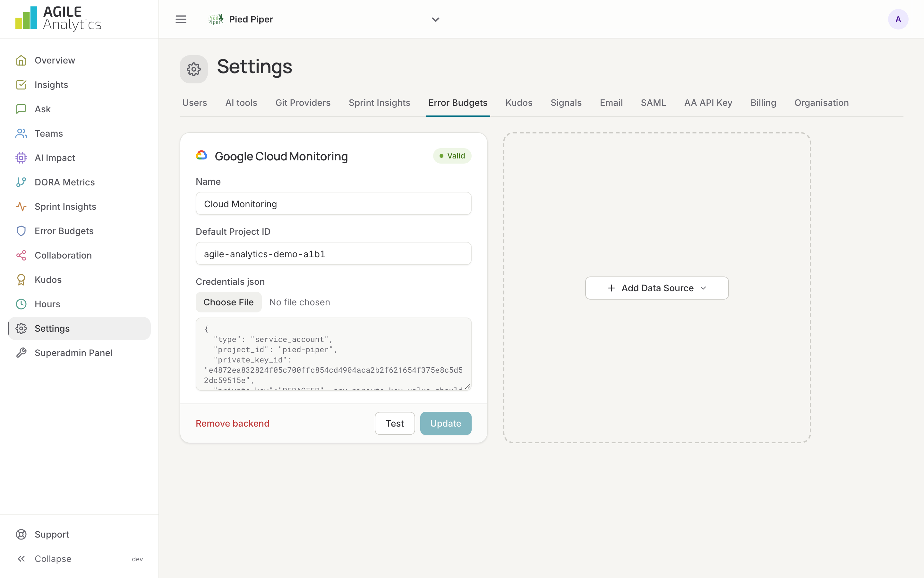Toggle the hamburger menu icon
Image resolution: width=924 pixels, height=578 pixels.
[181, 19]
